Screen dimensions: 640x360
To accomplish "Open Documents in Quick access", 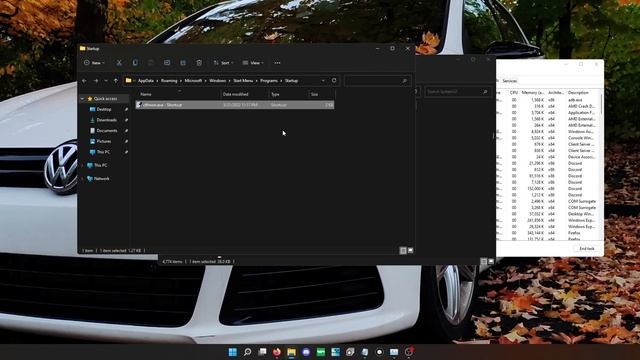I will click(x=107, y=131).
